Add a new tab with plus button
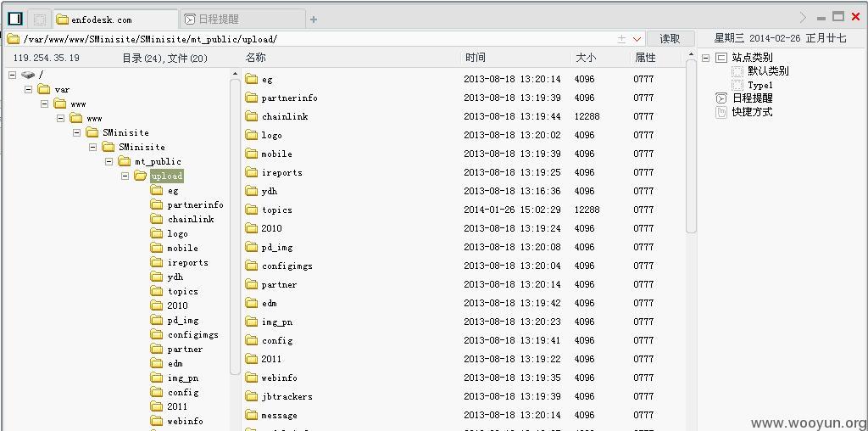 [314, 20]
